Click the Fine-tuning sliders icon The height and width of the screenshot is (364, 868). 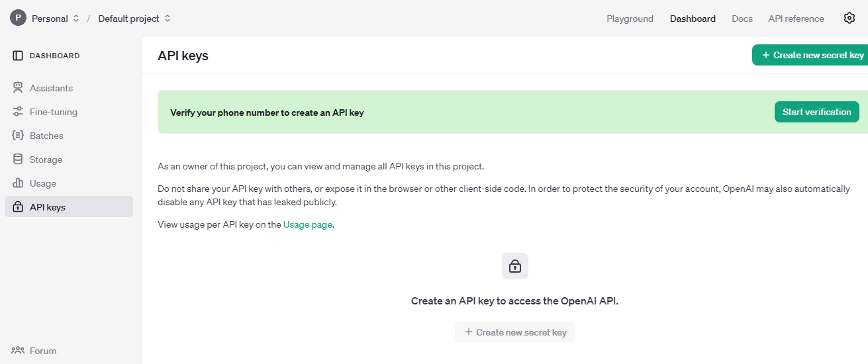tap(18, 112)
